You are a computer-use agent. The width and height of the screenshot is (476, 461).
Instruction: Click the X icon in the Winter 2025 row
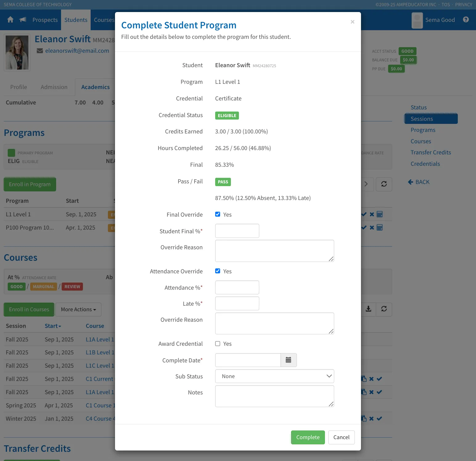click(371, 419)
